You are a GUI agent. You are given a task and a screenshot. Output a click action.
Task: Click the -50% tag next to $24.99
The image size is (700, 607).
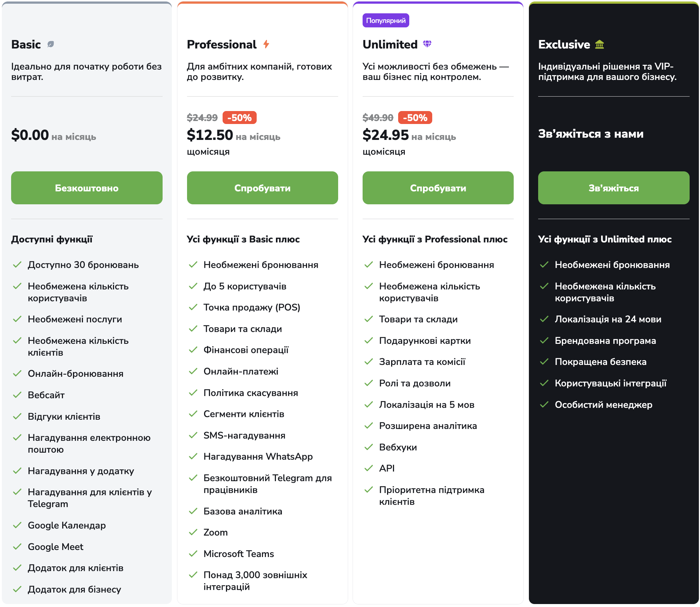pos(240,118)
